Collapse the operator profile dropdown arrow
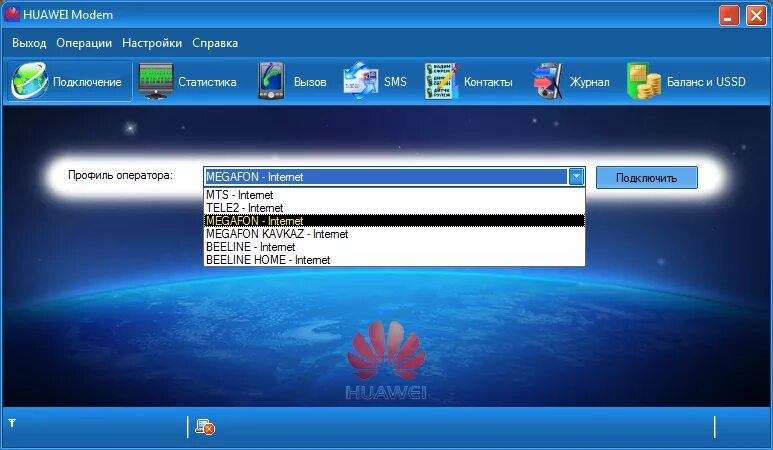The image size is (773, 450). tap(576, 176)
